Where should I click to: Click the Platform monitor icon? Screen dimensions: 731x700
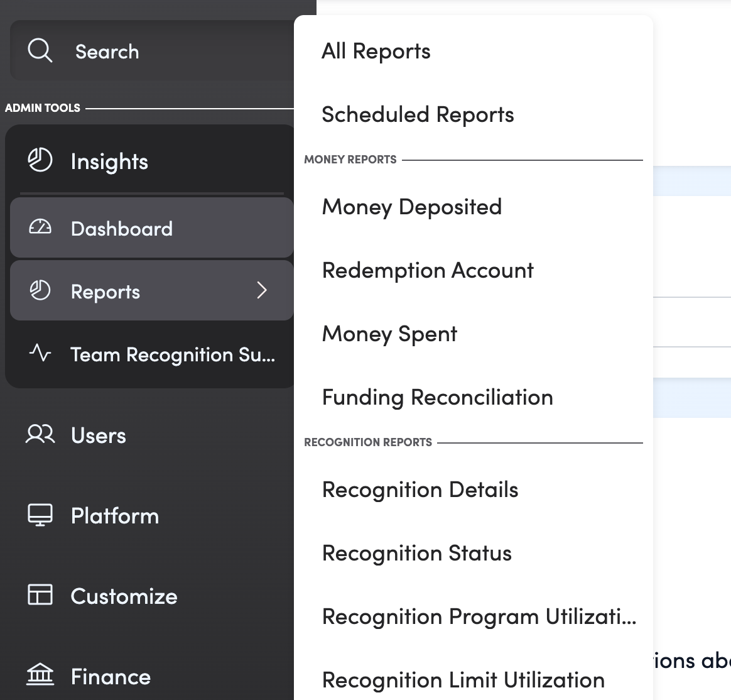click(40, 515)
